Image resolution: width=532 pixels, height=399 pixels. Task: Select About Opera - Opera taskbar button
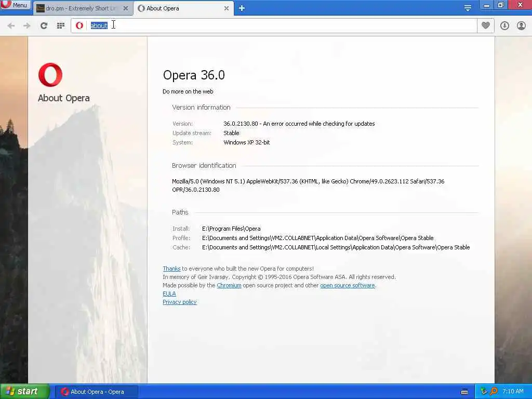point(97,392)
